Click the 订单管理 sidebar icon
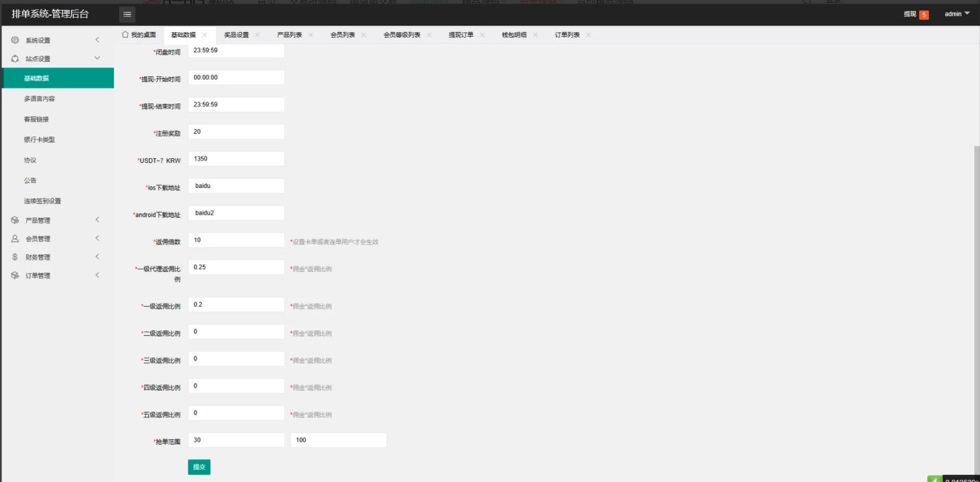Viewport: 980px width, 482px height. 15,276
